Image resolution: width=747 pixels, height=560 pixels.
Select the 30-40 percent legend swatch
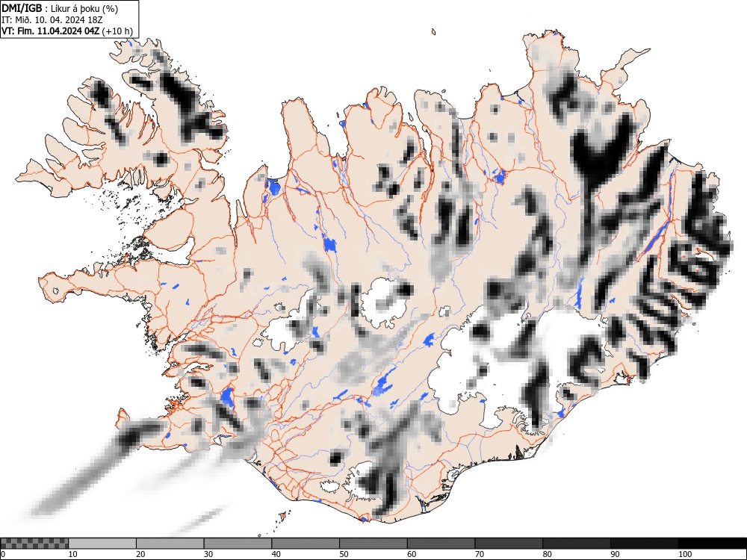coord(238,544)
